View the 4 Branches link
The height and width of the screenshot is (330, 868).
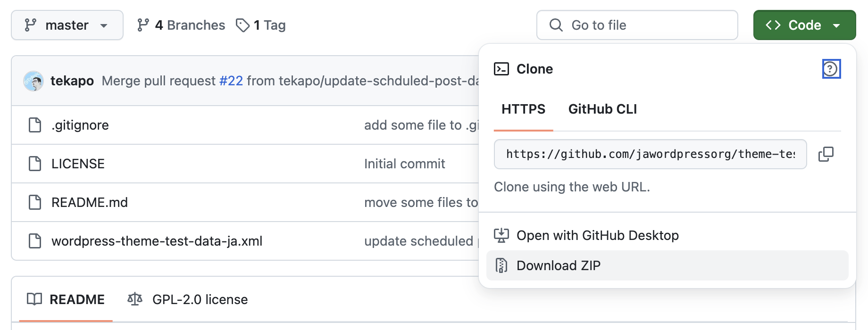coord(181,25)
